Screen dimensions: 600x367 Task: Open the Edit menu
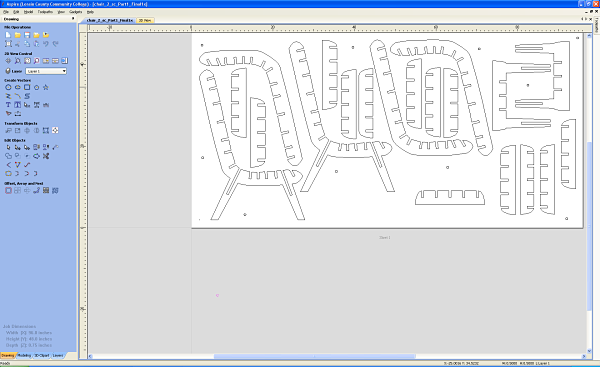tap(16, 12)
